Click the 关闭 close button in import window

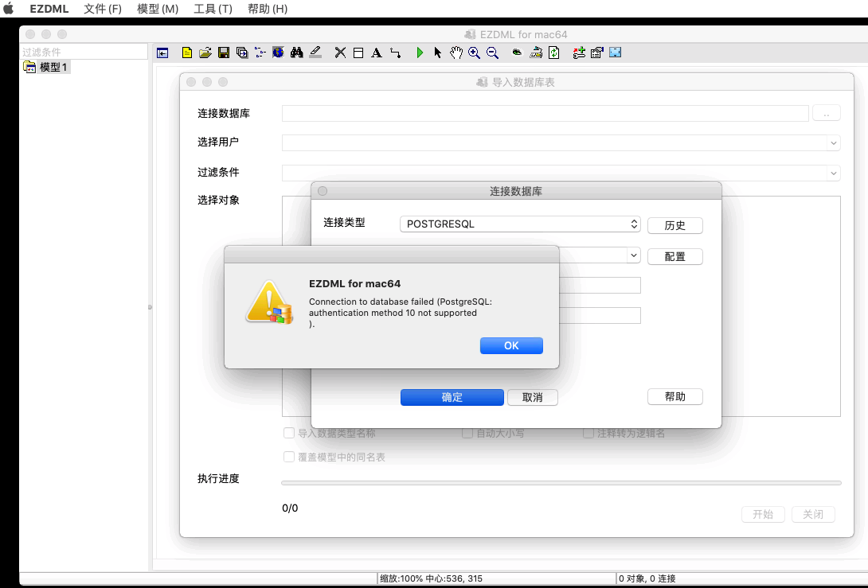(813, 515)
